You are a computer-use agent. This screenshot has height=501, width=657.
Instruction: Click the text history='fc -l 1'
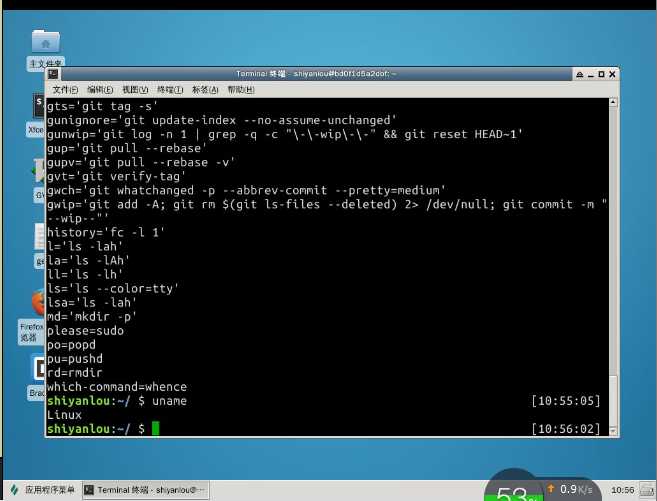[x=106, y=232]
